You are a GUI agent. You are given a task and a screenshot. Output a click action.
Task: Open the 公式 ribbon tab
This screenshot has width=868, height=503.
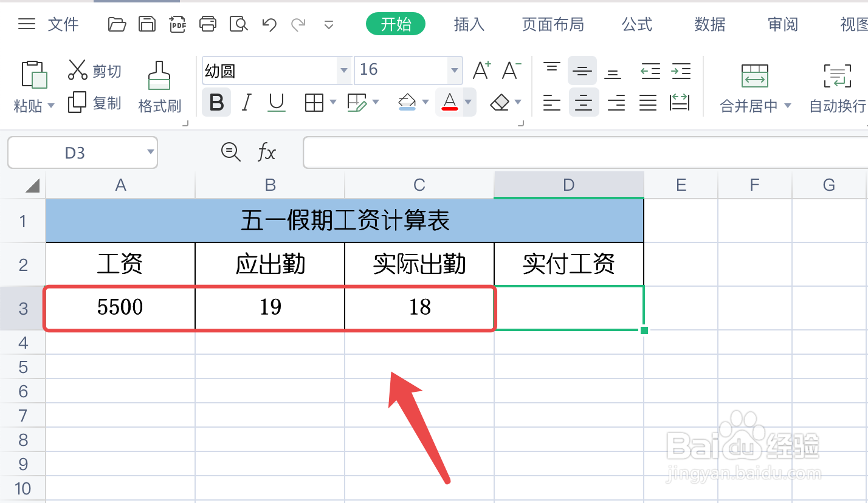tap(636, 24)
